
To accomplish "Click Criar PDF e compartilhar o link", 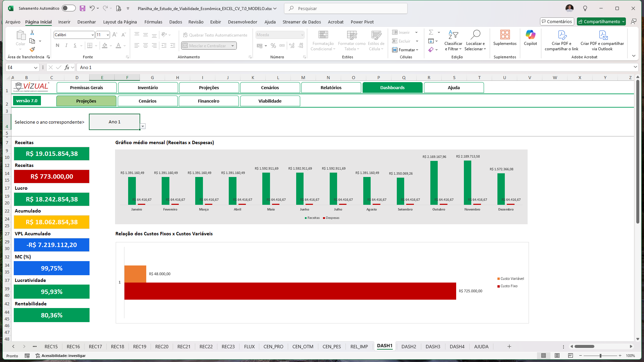I will (x=561, y=41).
